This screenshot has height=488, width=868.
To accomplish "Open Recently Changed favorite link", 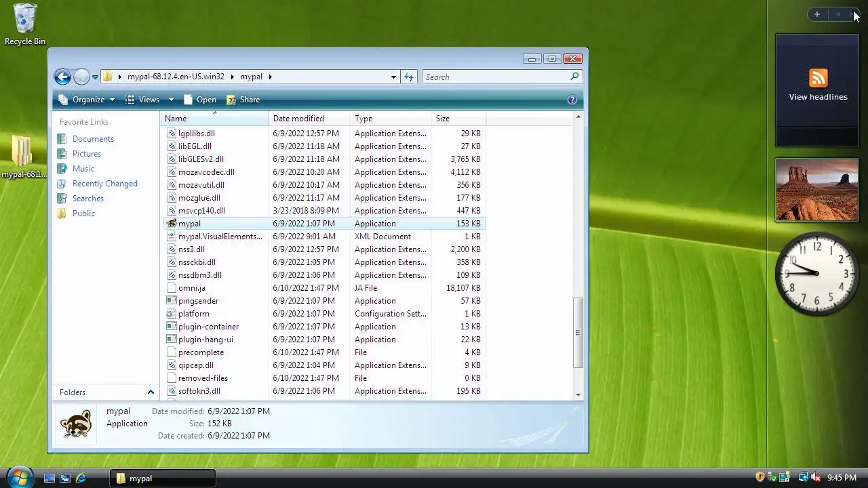I will (104, 184).
